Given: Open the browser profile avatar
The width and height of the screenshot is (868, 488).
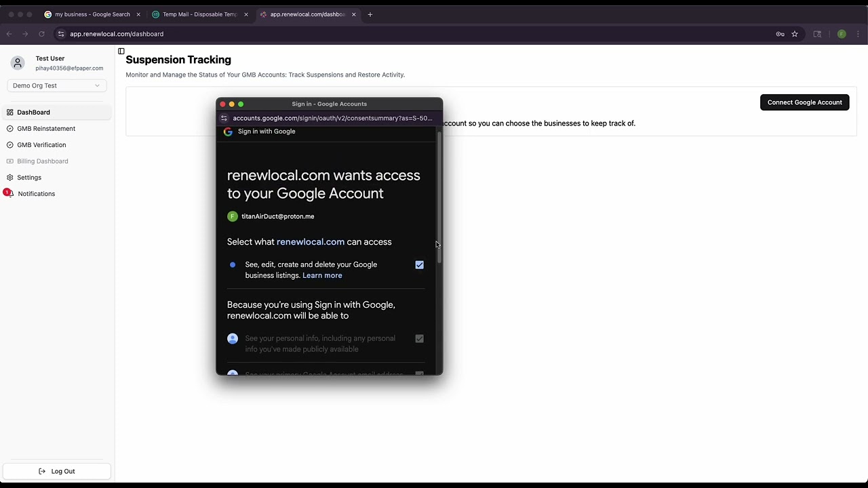Looking at the screenshot, I should click(842, 34).
